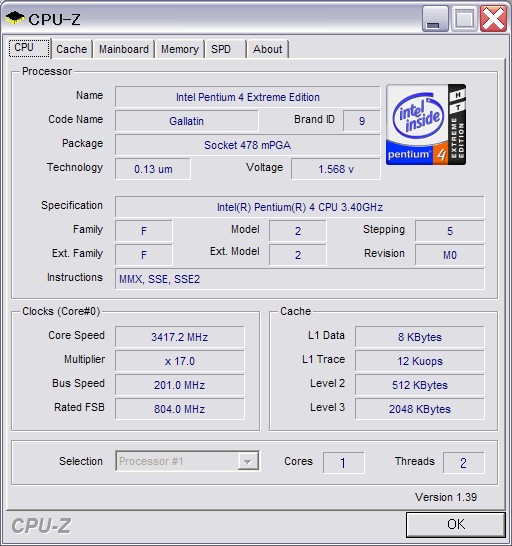Screen dimensions: 512x546
Task: Open the About tab
Action: point(267,49)
